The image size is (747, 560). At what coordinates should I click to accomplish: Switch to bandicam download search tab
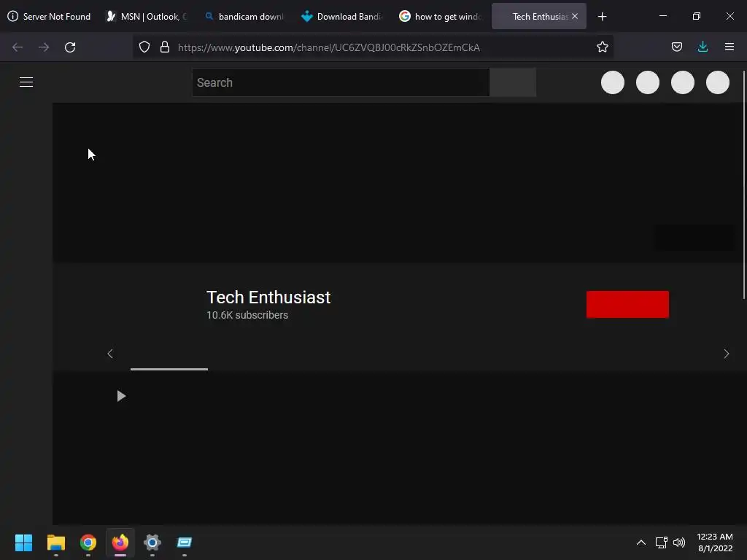pyautogui.click(x=244, y=16)
